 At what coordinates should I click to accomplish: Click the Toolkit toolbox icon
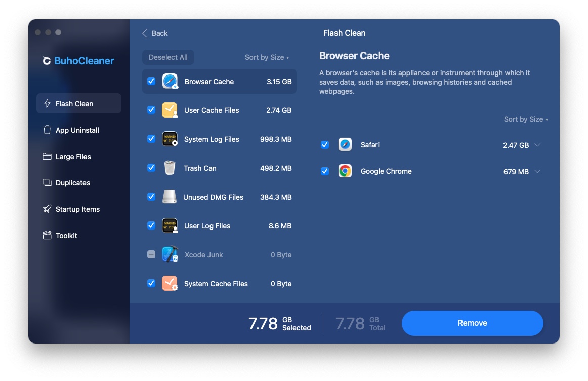coord(47,235)
